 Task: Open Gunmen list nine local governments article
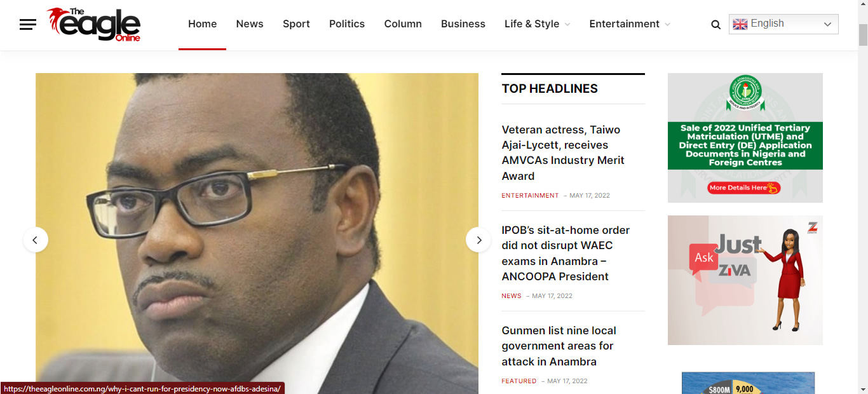[559, 346]
